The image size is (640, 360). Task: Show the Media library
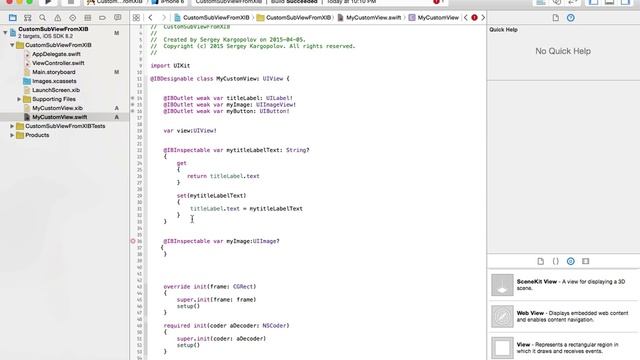click(586, 261)
